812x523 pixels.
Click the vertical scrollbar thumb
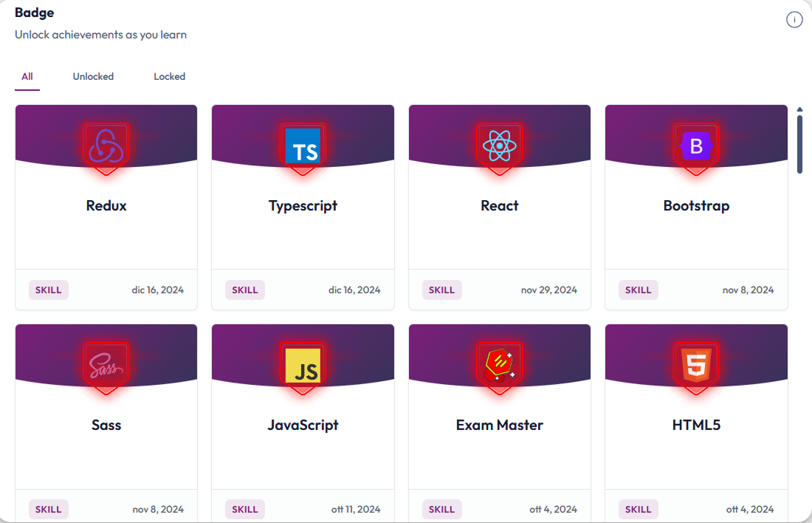[799, 145]
